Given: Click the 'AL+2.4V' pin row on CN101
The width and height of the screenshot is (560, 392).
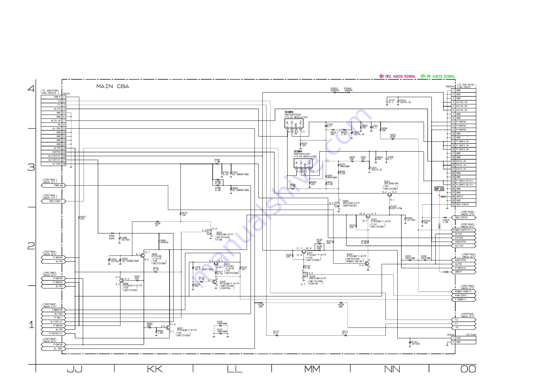Looking at the screenshot, I should [x=53, y=121].
